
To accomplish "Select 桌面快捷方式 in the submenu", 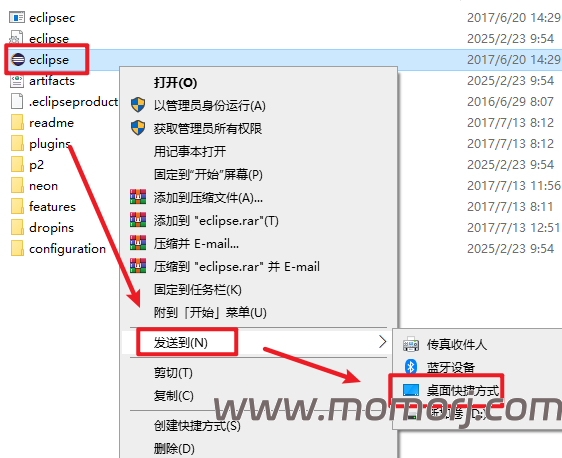I will coord(463,391).
